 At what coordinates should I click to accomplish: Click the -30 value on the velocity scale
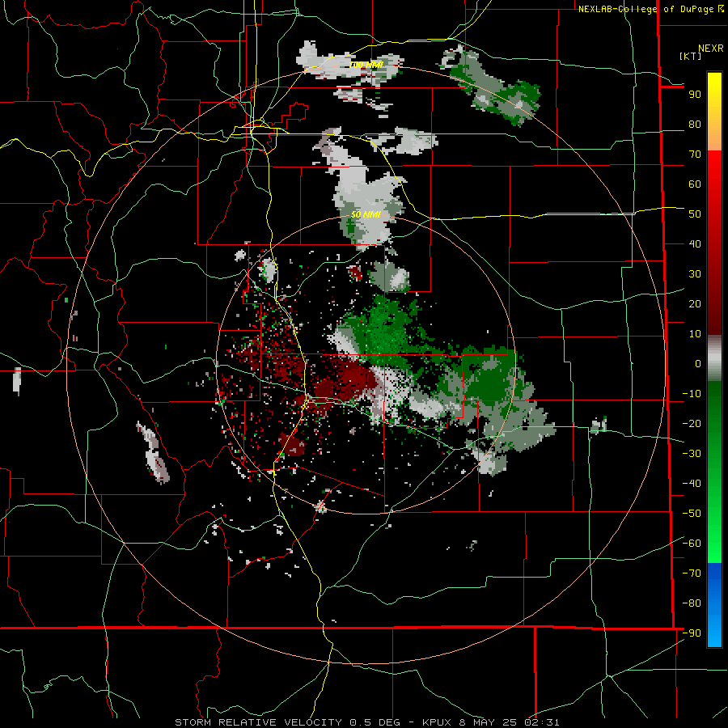coord(692,454)
